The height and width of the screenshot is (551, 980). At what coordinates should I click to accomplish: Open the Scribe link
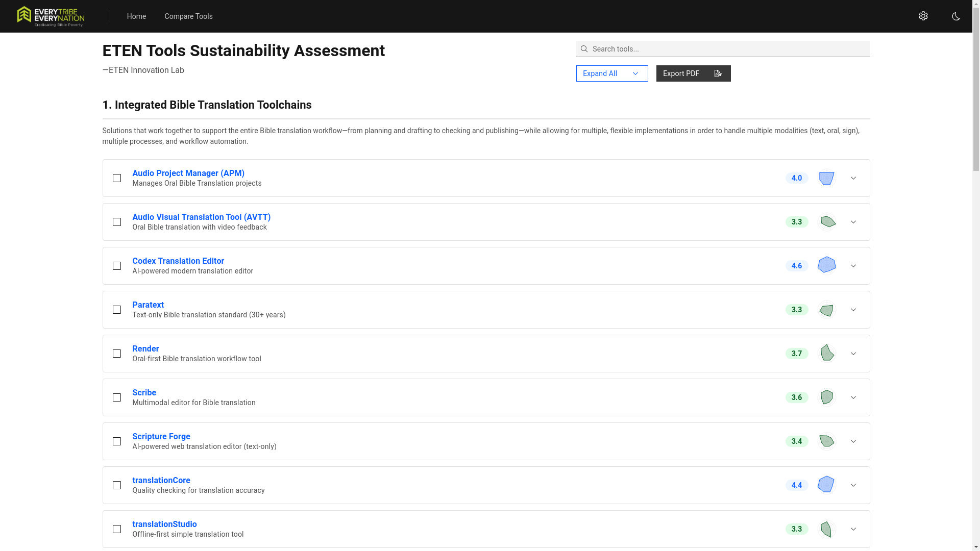tap(144, 393)
